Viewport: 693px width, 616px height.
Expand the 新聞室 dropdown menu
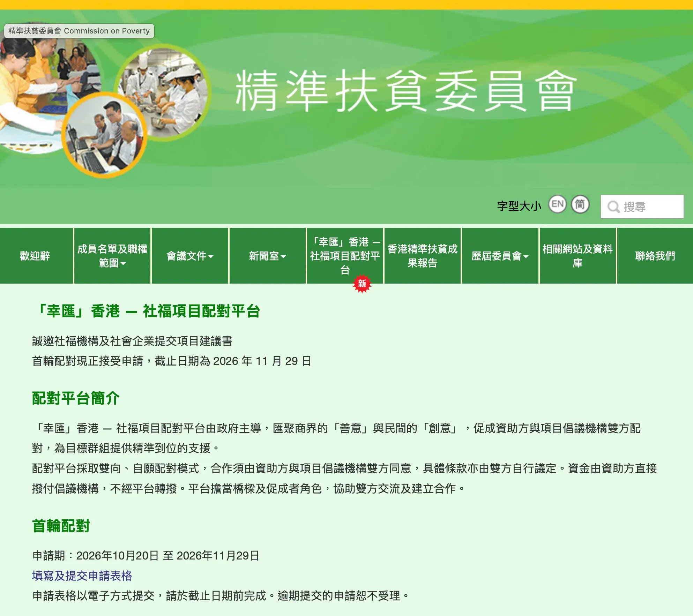coord(268,256)
